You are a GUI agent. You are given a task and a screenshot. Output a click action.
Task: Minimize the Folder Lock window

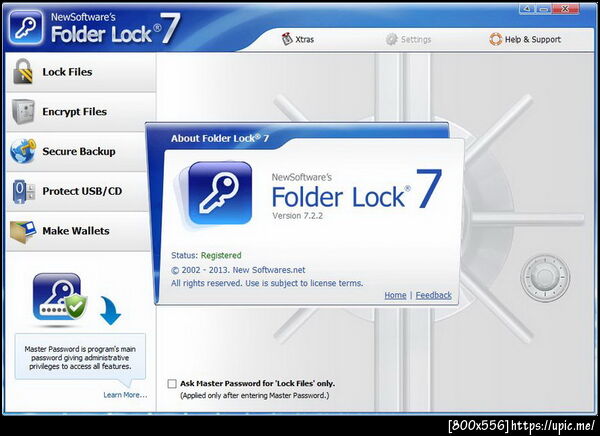543,9
